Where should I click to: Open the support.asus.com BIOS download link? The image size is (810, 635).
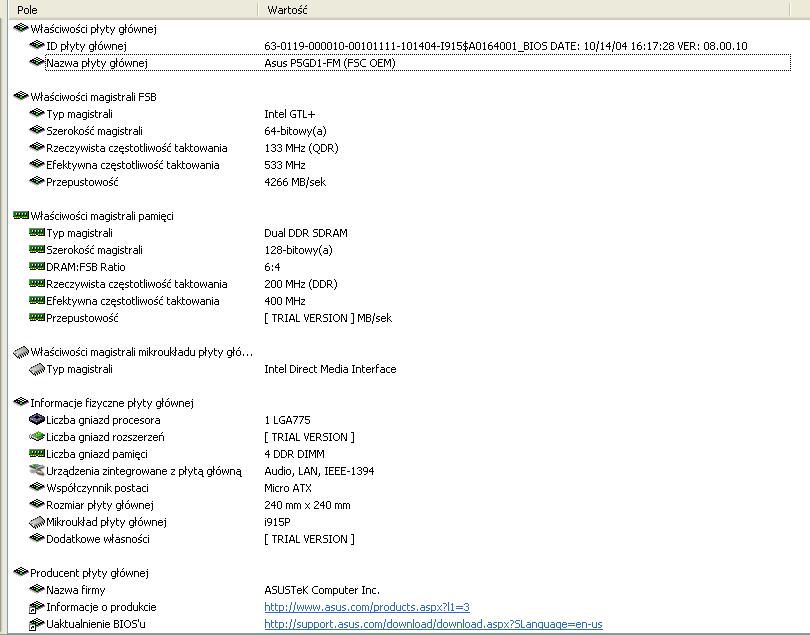click(433, 624)
